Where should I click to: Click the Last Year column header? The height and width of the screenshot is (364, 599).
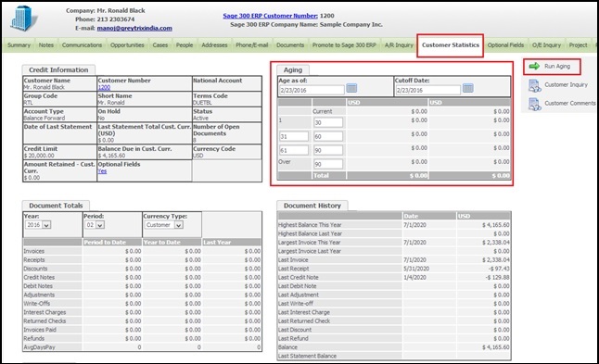coord(217,243)
